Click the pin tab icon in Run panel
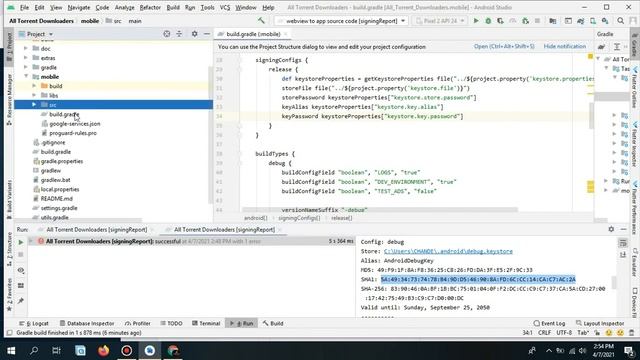Screen dimensions: 640x360 click(21, 301)
